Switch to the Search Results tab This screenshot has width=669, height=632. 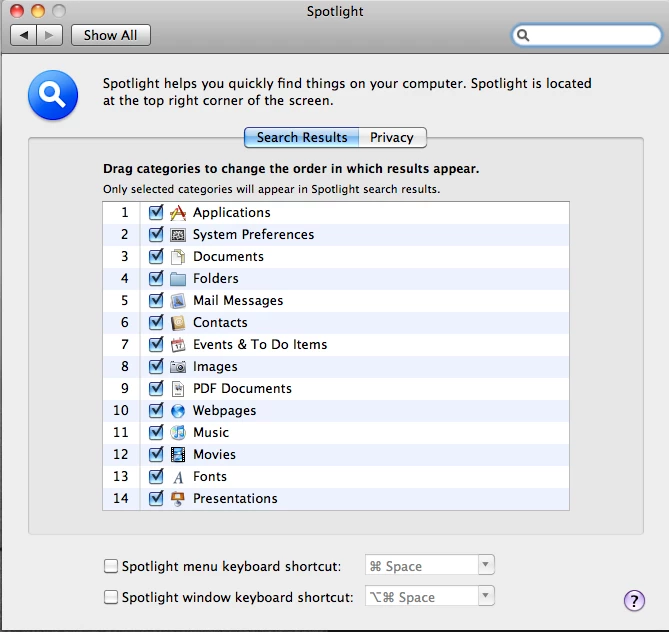coord(302,137)
